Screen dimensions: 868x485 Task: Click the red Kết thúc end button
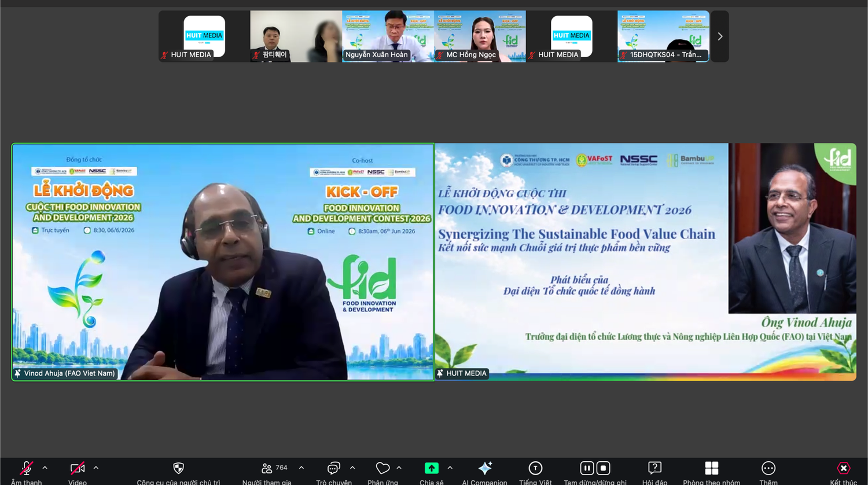(x=844, y=468)
